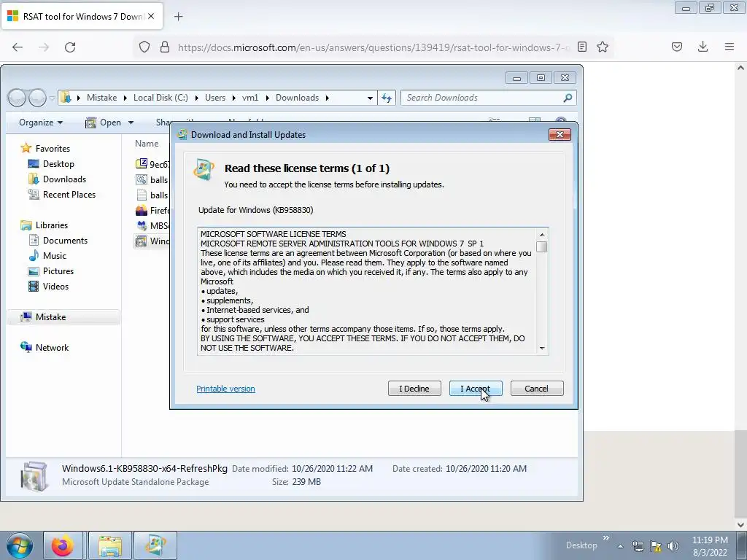This screenshot has width=747, height=560.
Task: Refresh the Explorer folder view
Action: tap(387, 98)
